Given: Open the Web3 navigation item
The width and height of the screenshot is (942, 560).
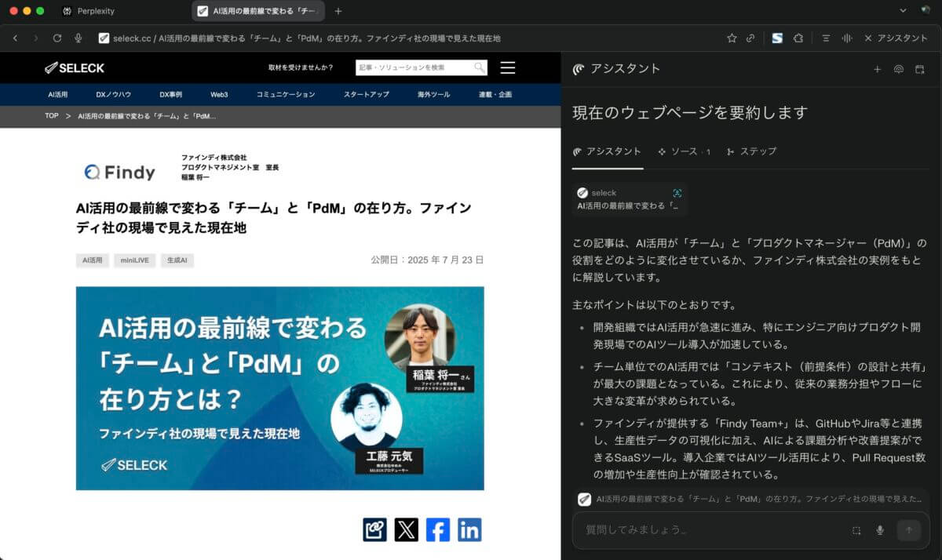Looking at the screenshot, I should [219, 94].
